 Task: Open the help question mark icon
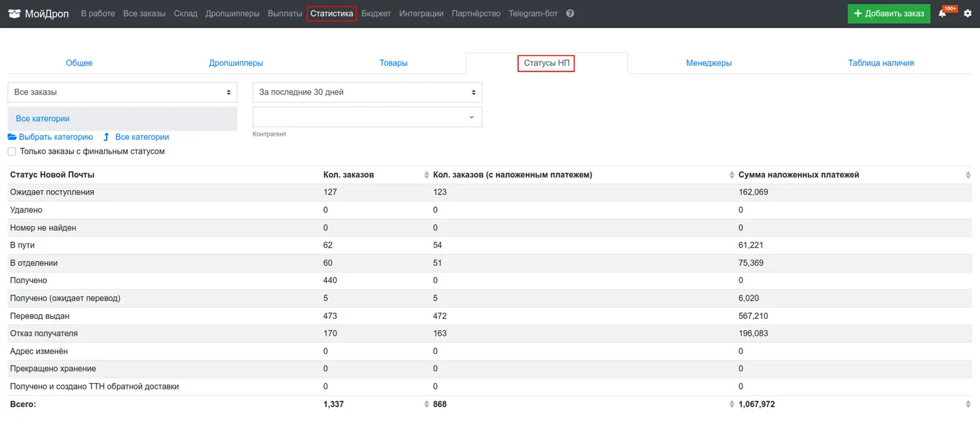pos(570,13)
